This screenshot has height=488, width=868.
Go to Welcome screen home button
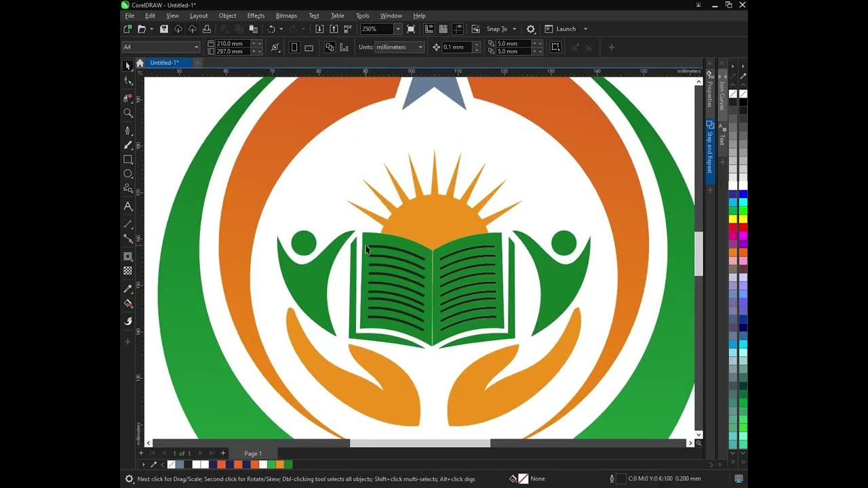coord(140,63)
